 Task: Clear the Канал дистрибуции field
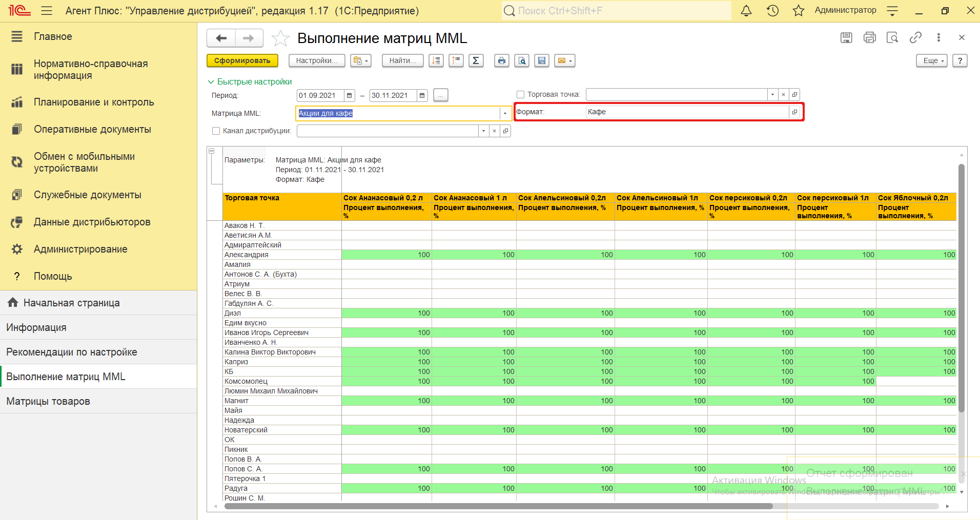494,131
